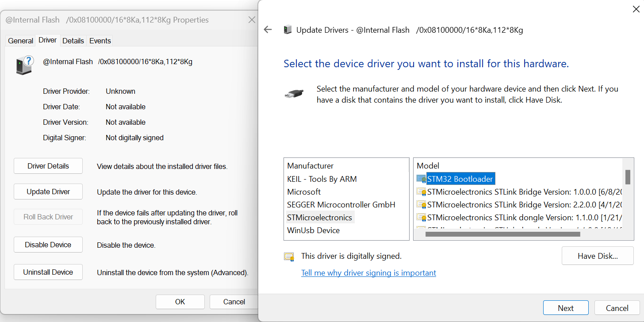Open 'Tell me why driver signing is important' link
Viewport: 644px width, 322px height.
point(368,273)
